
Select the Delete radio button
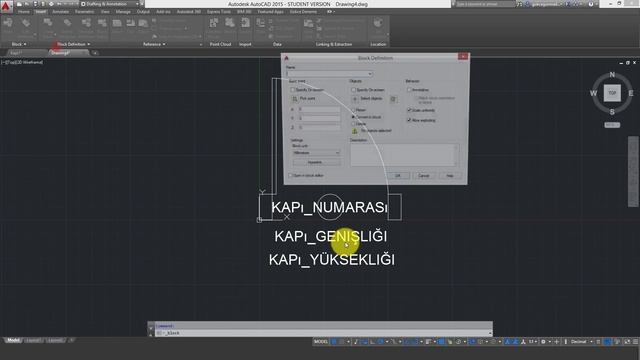353,124
